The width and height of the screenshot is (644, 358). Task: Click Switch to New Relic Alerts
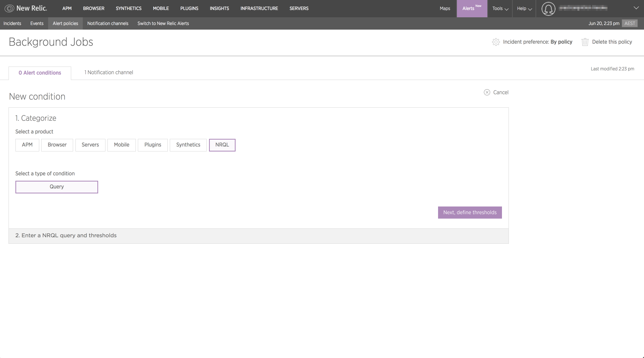click(163, 23)
